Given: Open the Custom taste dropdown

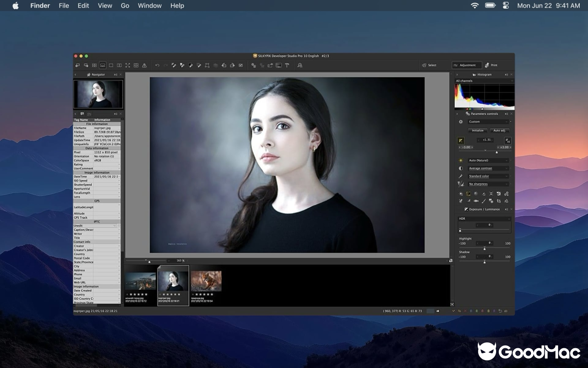Looking at the screenshot, I should pyautogui.click(x=488, y=122).
